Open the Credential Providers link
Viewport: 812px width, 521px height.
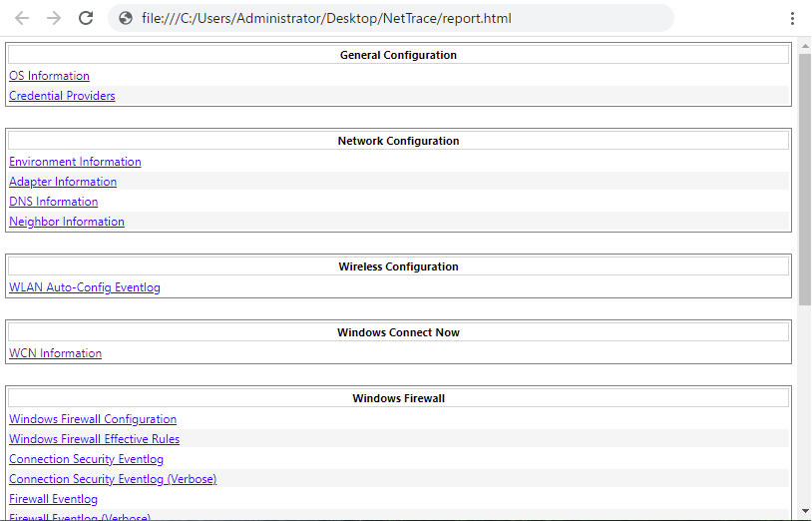click(x=62, y=96)
